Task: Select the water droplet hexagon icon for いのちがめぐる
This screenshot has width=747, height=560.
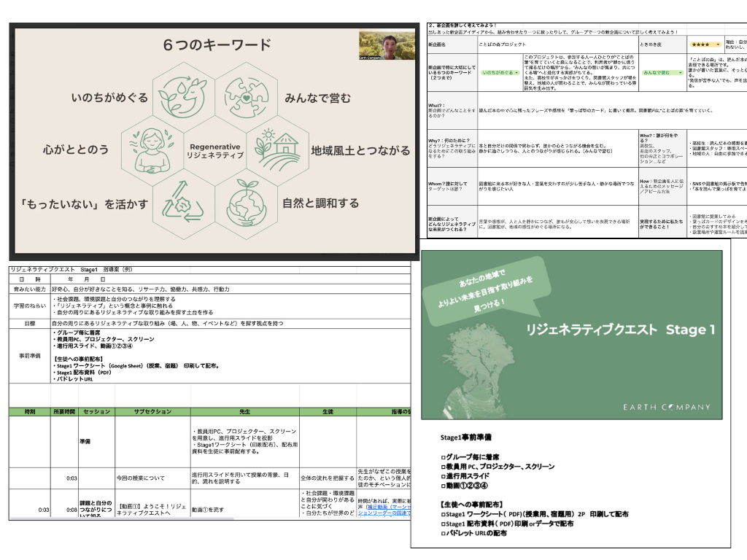Action: [x=182, y=95]
